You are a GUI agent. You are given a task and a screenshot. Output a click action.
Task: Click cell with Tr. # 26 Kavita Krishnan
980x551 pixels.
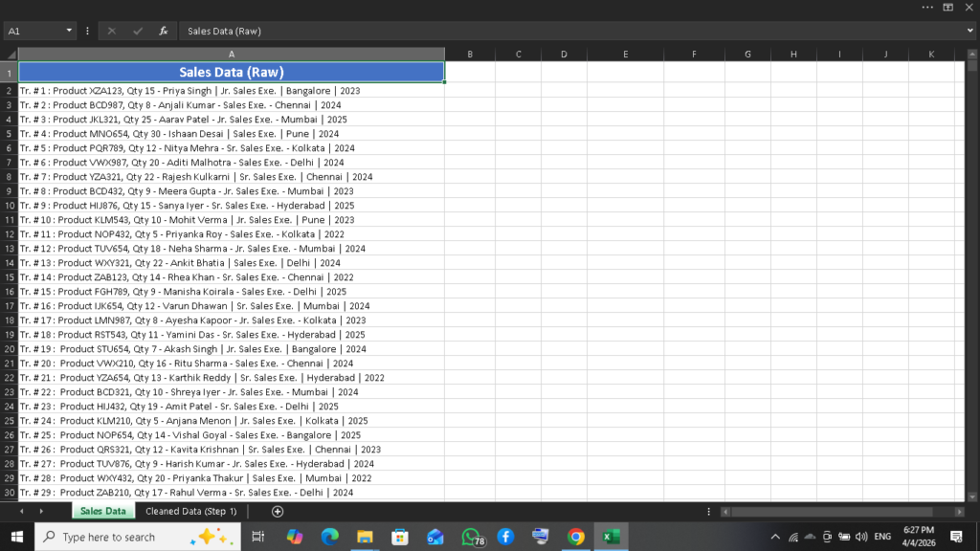[232, 450]
